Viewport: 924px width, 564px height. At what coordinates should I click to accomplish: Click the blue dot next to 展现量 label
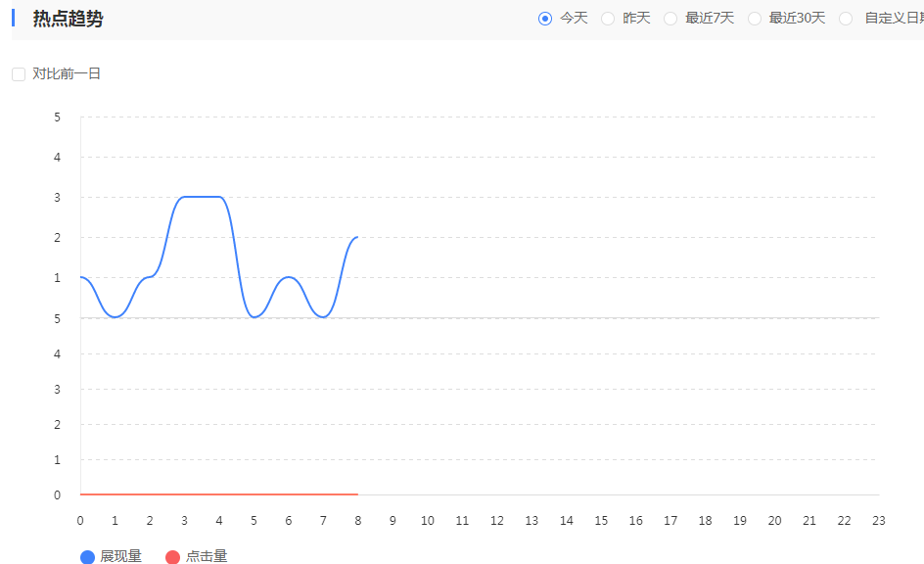[86, 556]
